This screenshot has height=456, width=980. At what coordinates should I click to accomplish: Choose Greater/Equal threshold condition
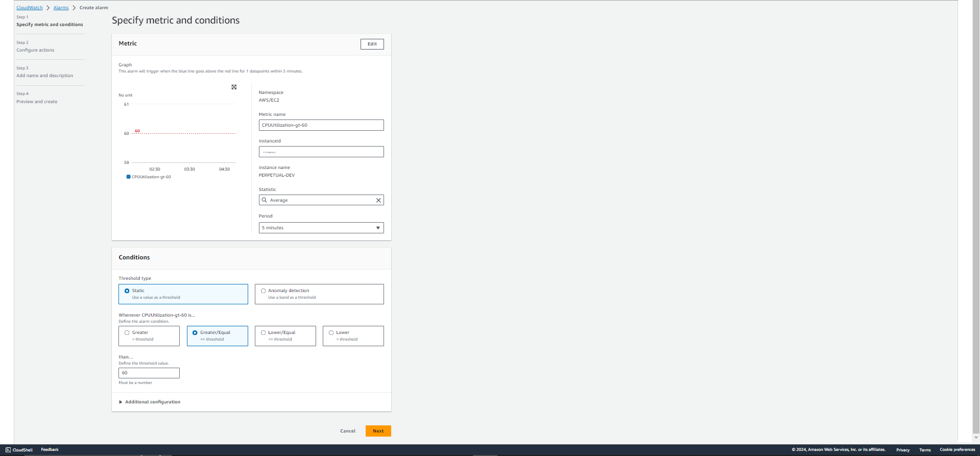[218, 336]
